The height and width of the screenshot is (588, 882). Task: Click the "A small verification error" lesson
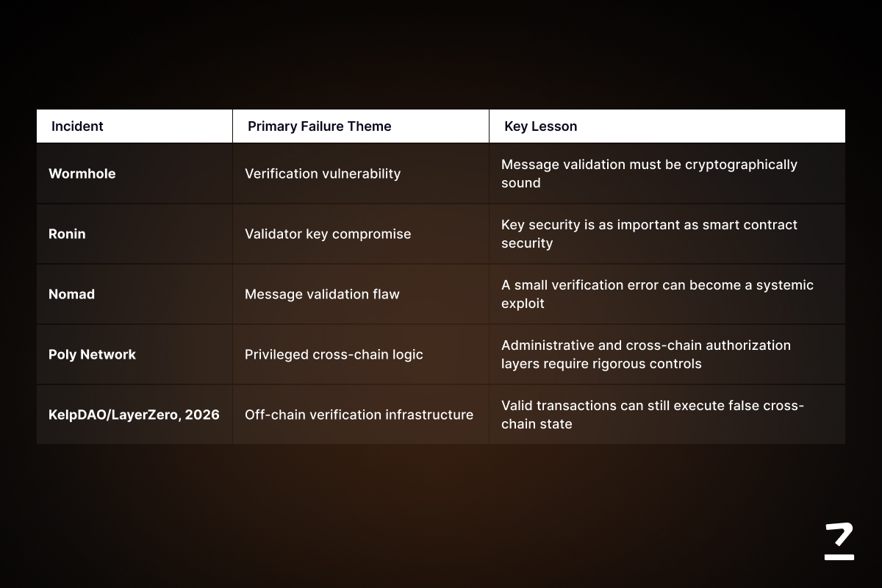667,294
